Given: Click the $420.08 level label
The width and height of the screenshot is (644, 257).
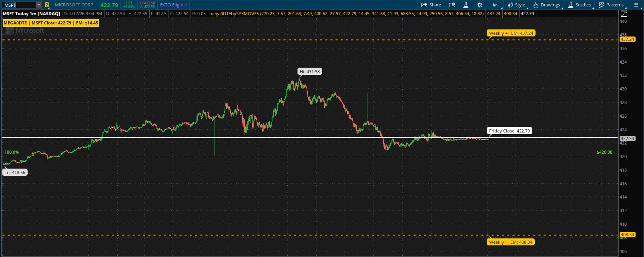Looking at the screenshot, I should (604, 152).
